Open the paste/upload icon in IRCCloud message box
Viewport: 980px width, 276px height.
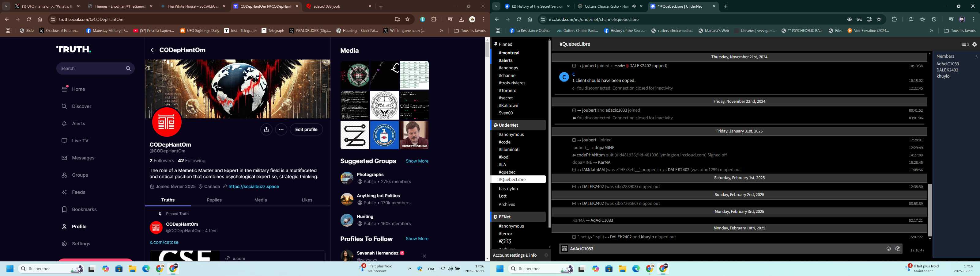(898, 249)
